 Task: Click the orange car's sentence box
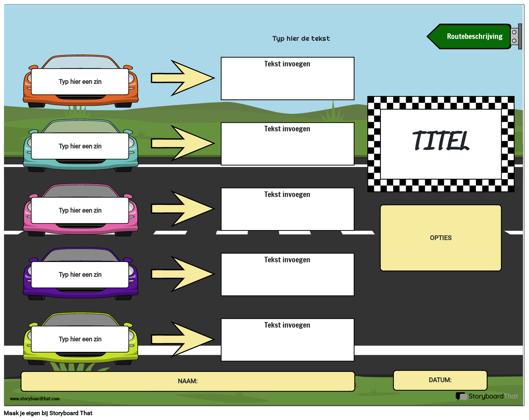80,82
